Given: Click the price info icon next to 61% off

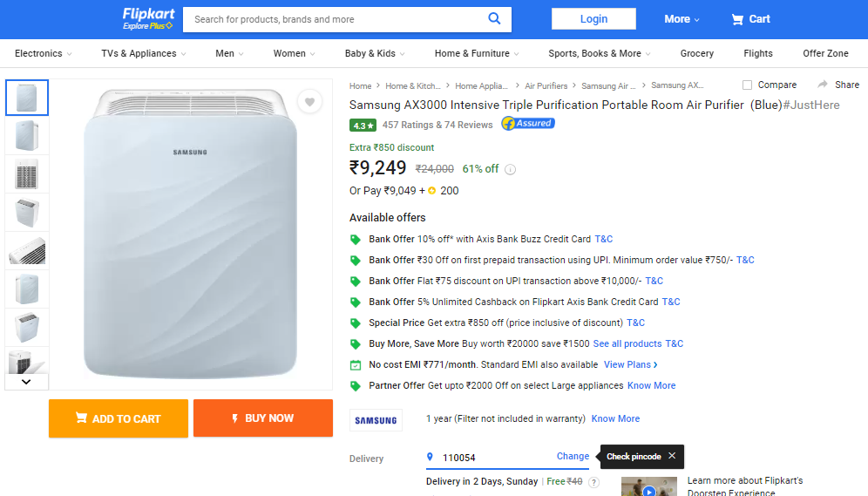Looking at the screenshot, I should pos(511,169).
